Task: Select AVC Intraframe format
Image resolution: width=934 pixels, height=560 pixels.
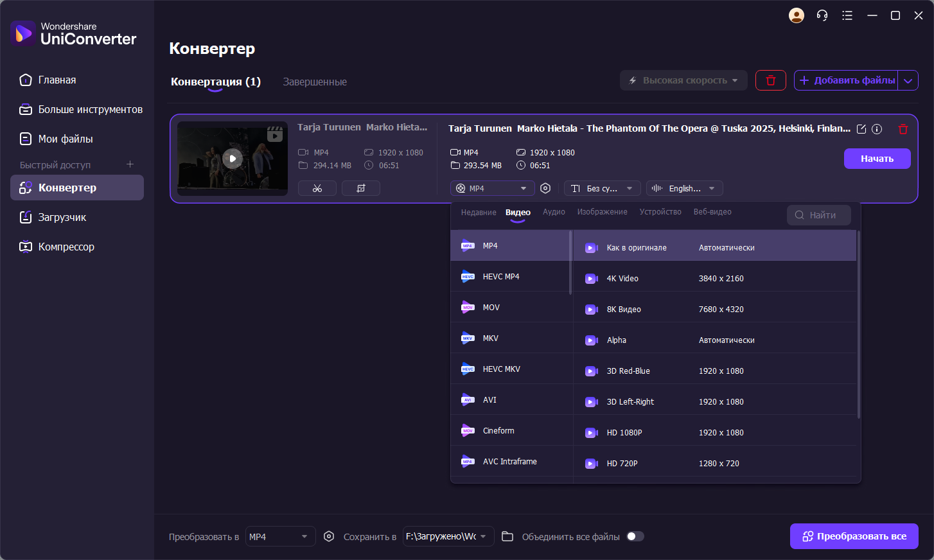Action: pyautogui.click(x=510, y=461)
